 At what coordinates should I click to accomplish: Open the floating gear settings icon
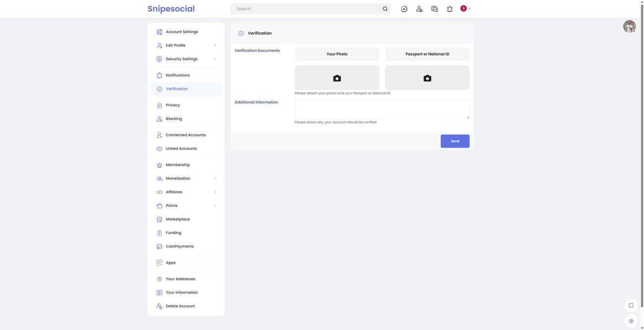click(631, 321)
